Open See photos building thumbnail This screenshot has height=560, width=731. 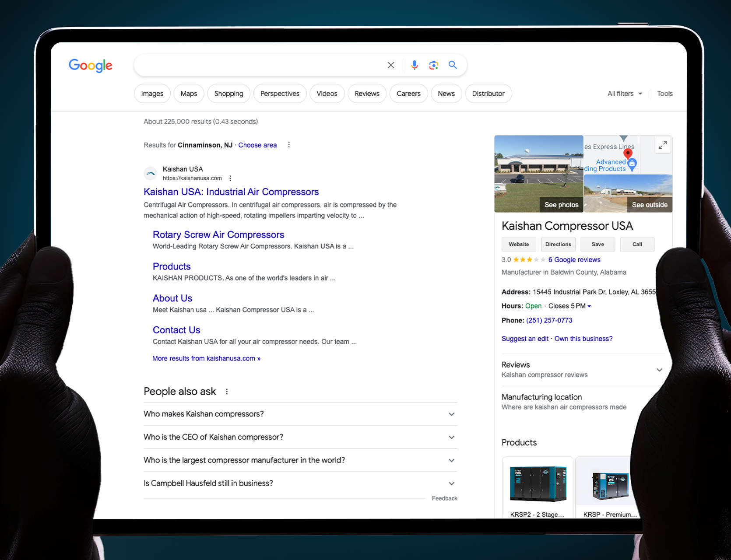coord(539,174)
